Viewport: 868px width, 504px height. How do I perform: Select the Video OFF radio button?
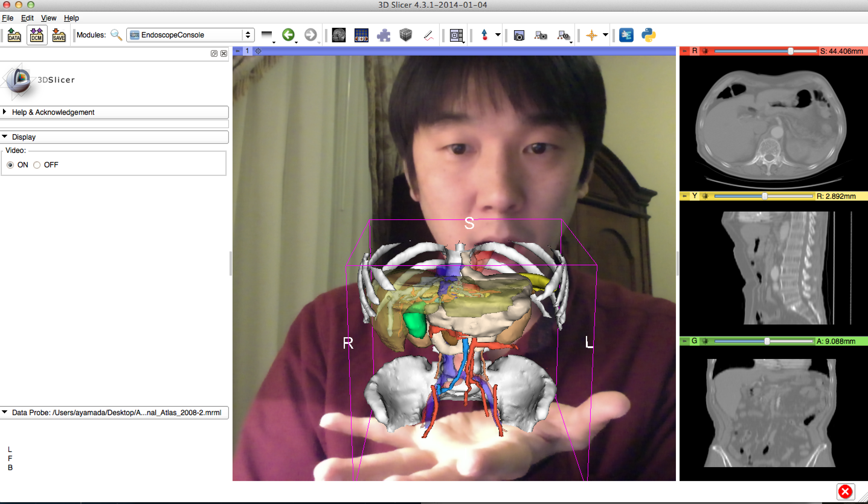click(37, 165)
